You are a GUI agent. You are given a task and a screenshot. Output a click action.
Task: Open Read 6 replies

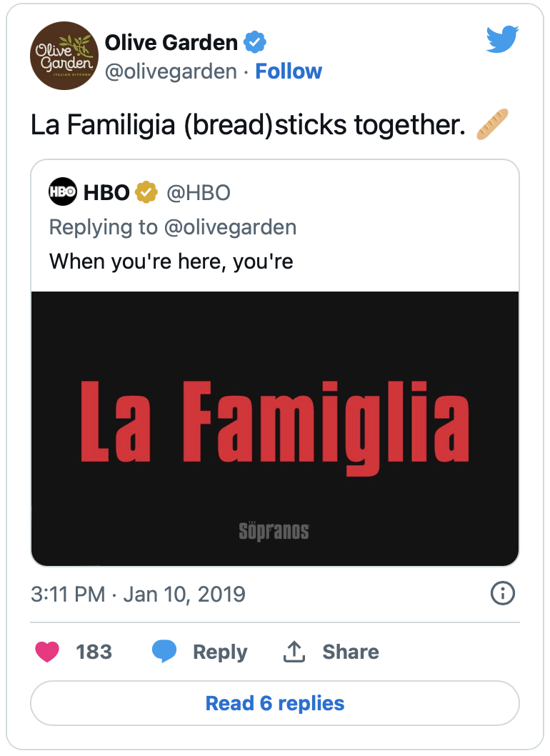(x=275, y=703)
